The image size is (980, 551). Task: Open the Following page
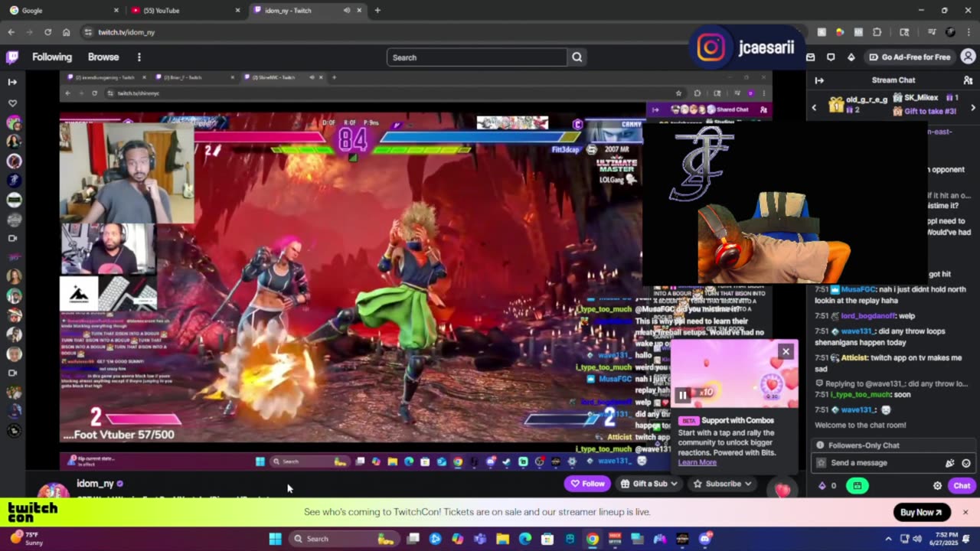52,57
